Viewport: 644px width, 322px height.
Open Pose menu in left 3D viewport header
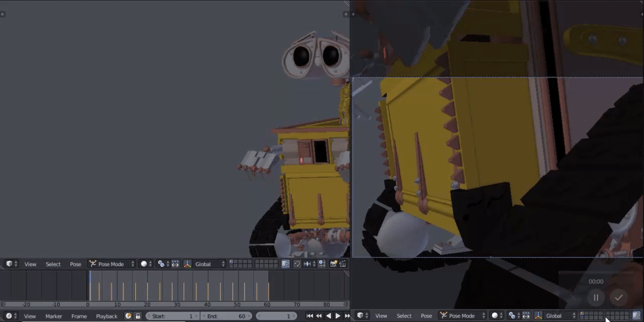click(x=75, y=264)
